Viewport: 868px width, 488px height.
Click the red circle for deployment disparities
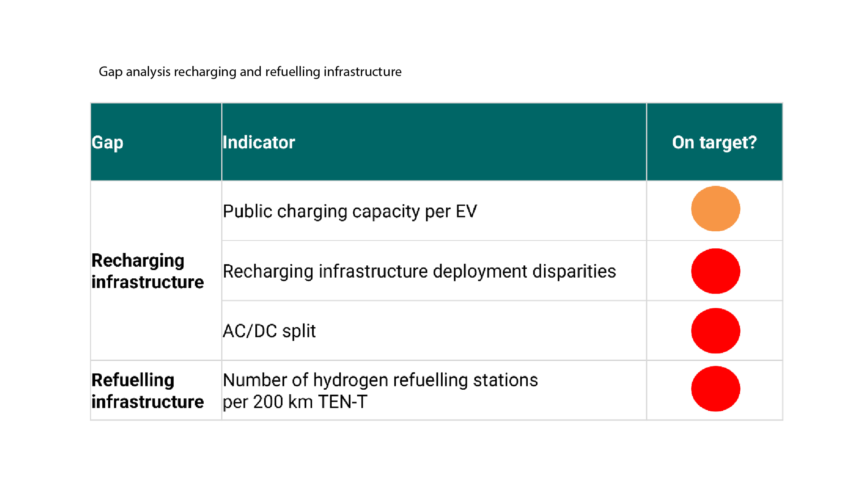click(x=715, y=271)
